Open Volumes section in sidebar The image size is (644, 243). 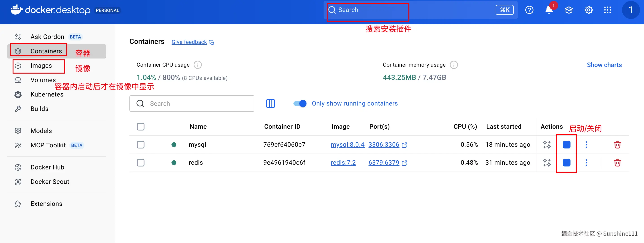pos(43,80)
